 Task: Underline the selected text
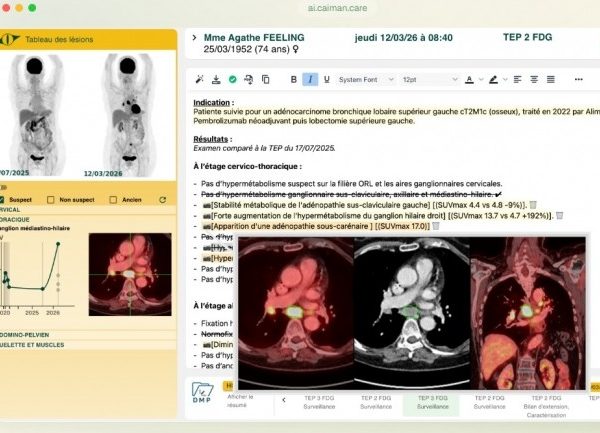point(326,79)
